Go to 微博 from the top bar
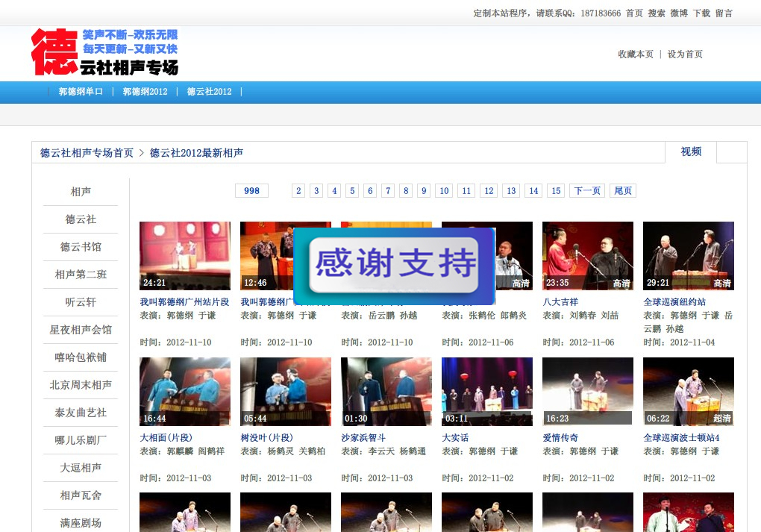This screenshot has height=532, width=761. click(x=679, y=13)
